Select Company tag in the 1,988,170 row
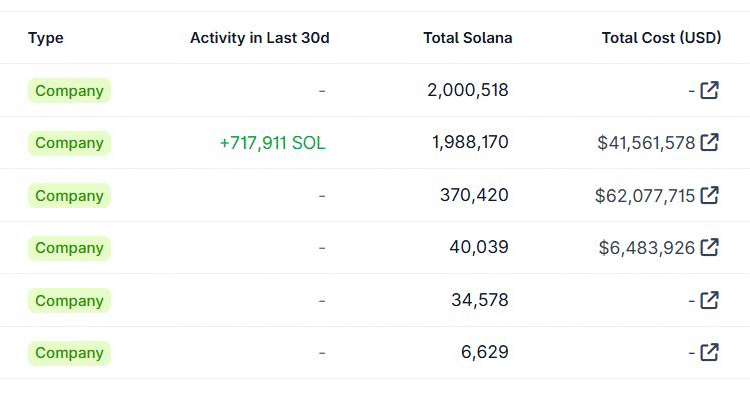The width and height of the screenshot is (750, 409). coord(69,143)
